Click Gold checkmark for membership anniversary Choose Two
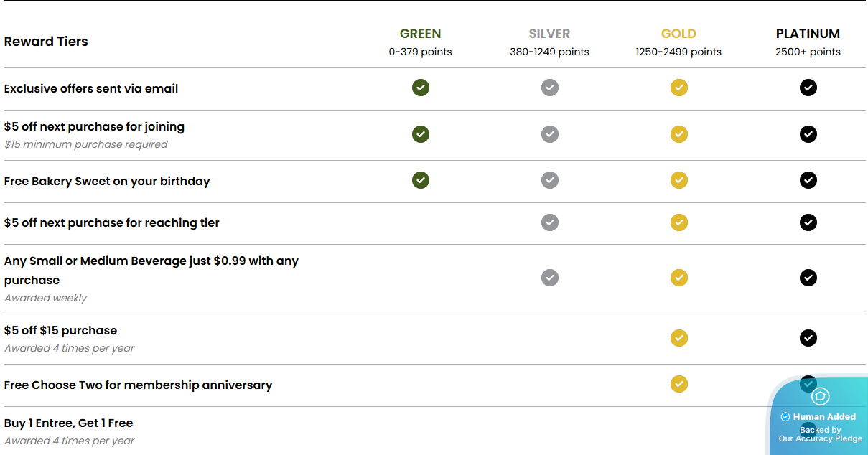868x455 pixels. tap(679, 384)
